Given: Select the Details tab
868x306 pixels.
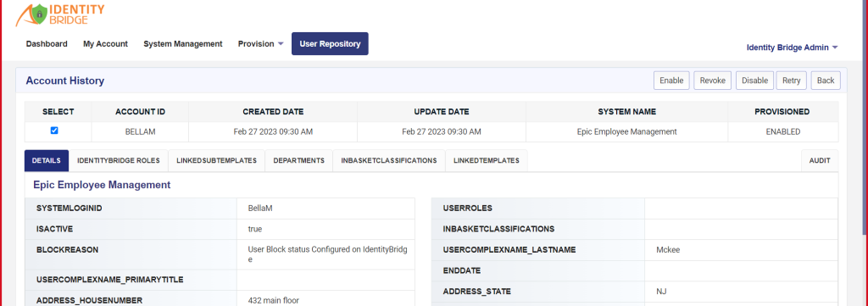Looking at the screenshot, I should point(47,160).
